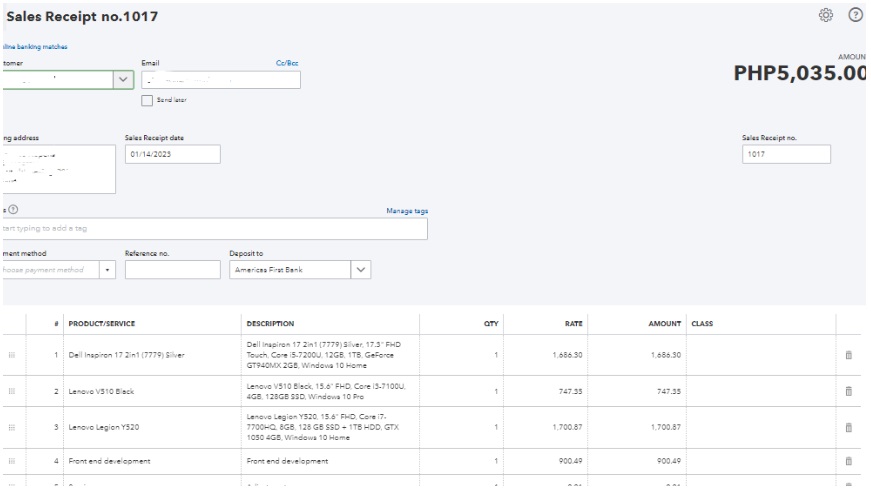Click the Tags info help icon
Image resolution: width=871 pixels, height=497 pixels.
click(x=14, y=209)
